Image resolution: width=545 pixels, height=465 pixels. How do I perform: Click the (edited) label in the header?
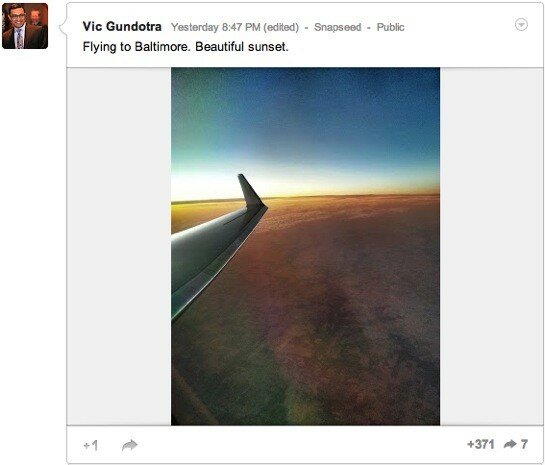click(x=281, y=27)
